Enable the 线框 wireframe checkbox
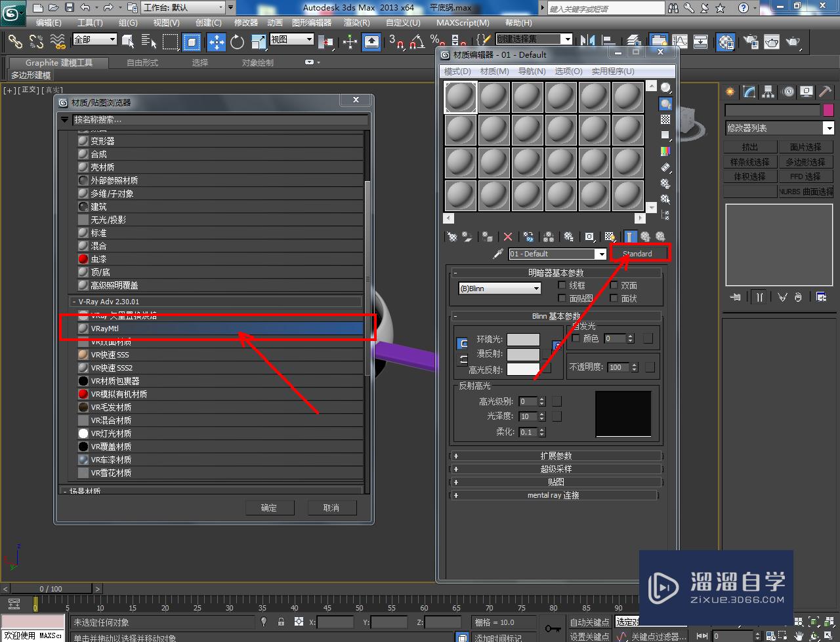 pos(562,285)
